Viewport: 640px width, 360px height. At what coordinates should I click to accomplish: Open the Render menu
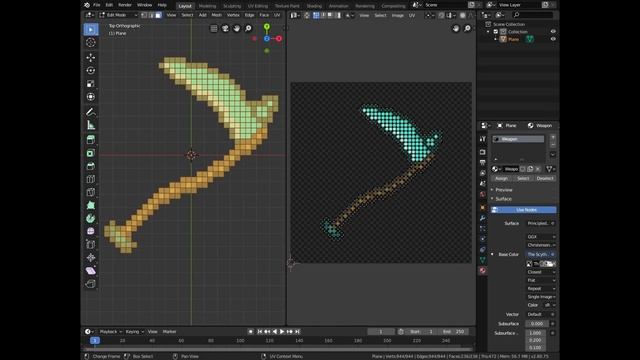tap(125, 5)
